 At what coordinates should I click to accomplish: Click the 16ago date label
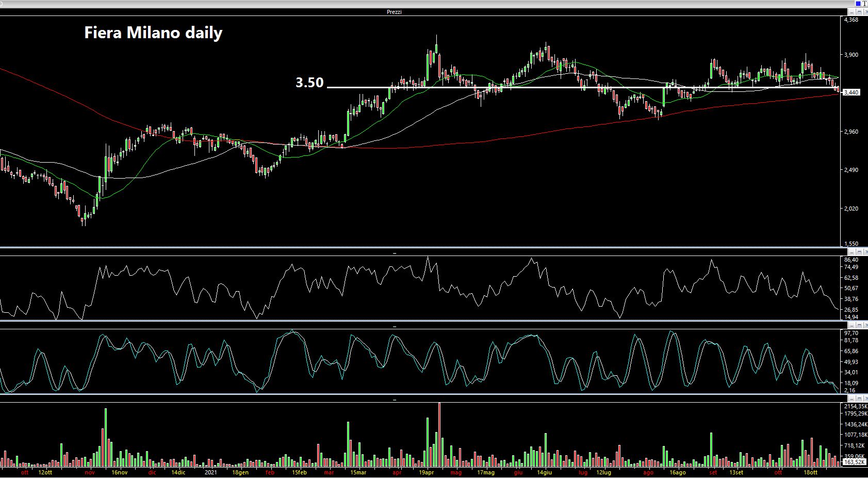coord(678,472)
